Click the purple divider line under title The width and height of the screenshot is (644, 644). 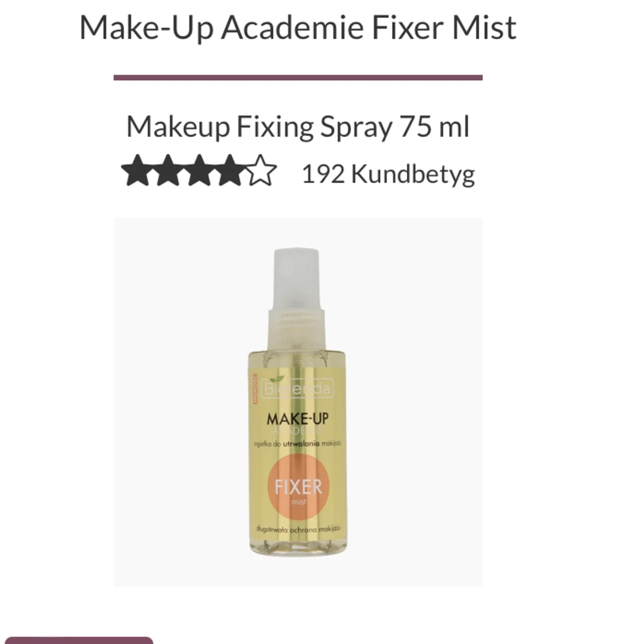(298, 78)
